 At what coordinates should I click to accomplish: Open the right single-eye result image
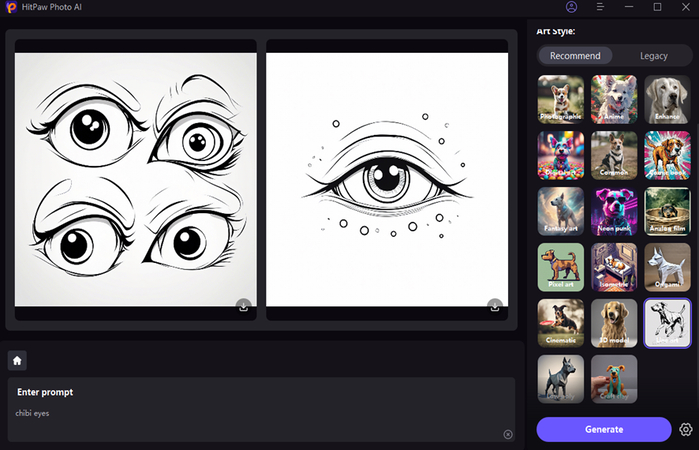pos(387,180)
